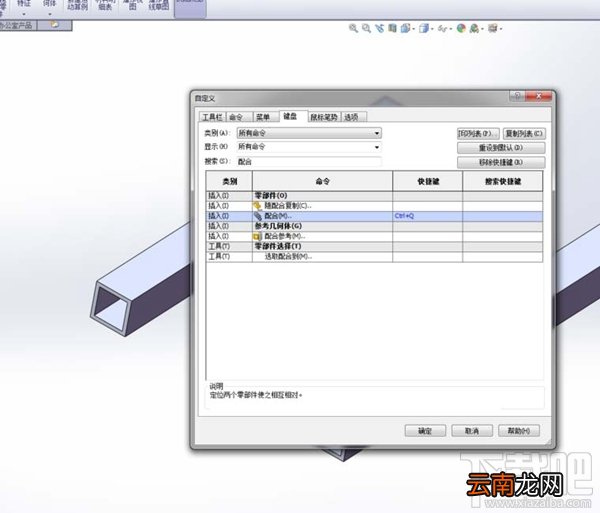Click the 帮助 button
Image resolution: width=600 pixels, height=513 pixels.
click(519, 431)
